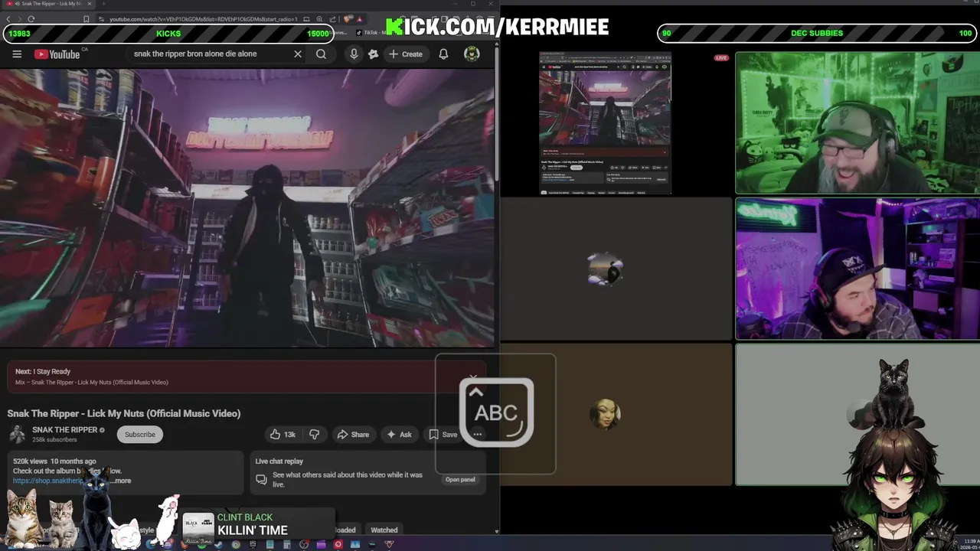Open the Brave shields lion icon
Screen dimensions: 980x551
(x=348, y=19)
